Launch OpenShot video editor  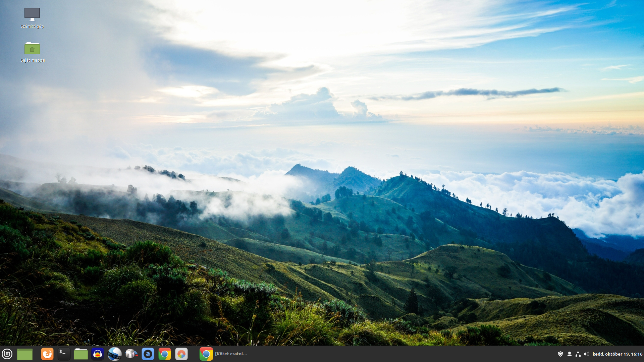click(x=114, y=354)
